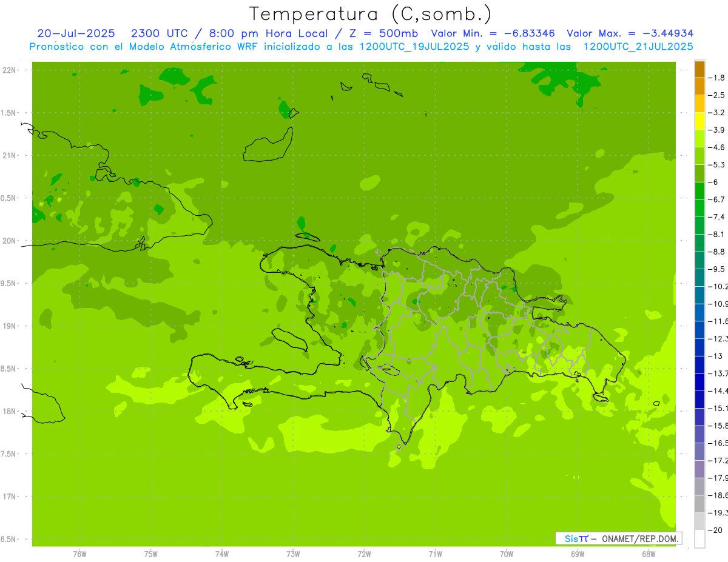Screen dimensions: 728x562
Task: Click the "75W" longitude label
Action: click(x=151, y=554)
